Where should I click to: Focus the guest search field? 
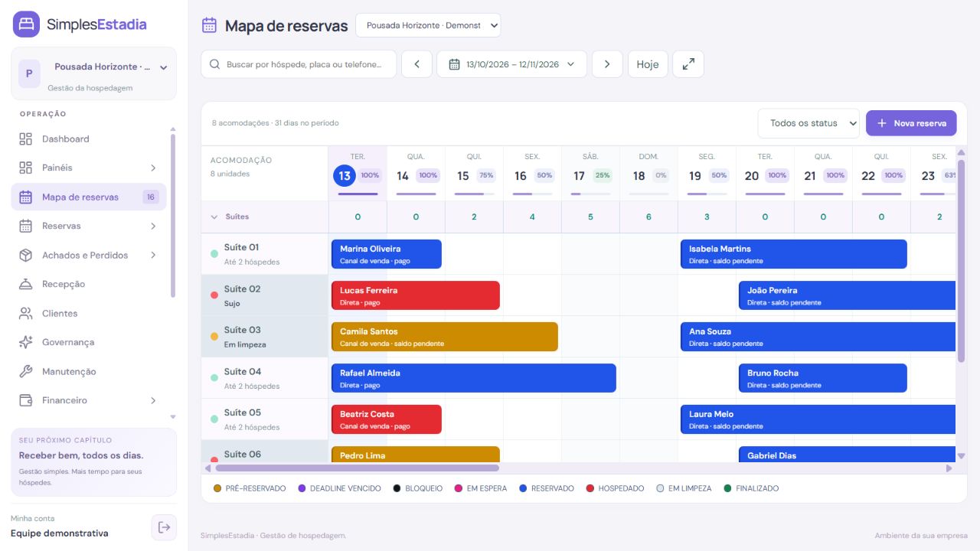pos(299,64)
